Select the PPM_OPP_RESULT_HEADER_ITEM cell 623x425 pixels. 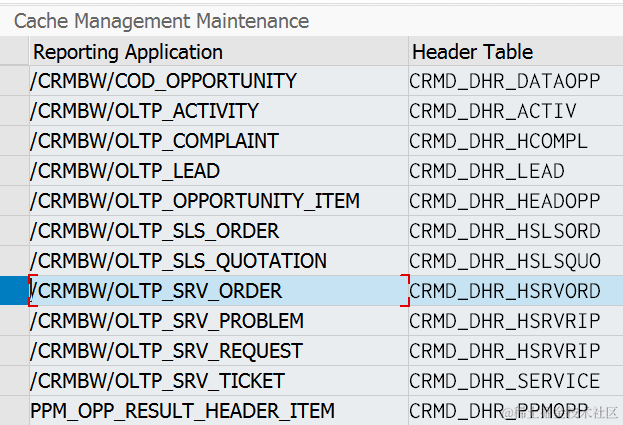[219, 410]
